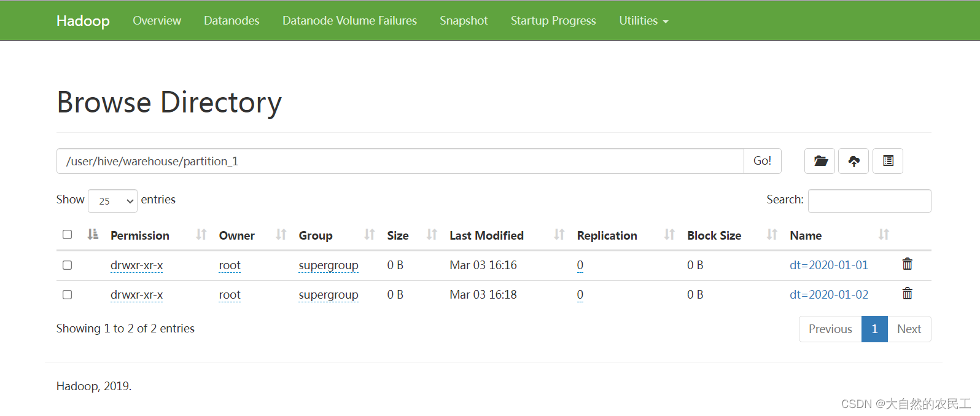Open the dt=2020-01-02 directory link
The width and height of the screenshot is (980, 416).
click(829, 294)
